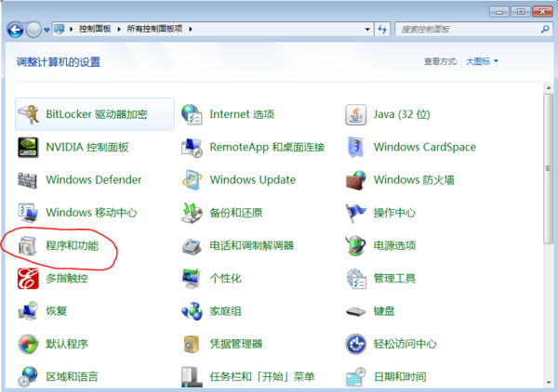558x392 pixels.
Task: Open the Java (32 位) coffee cup icon
Action: click(355, 114)
